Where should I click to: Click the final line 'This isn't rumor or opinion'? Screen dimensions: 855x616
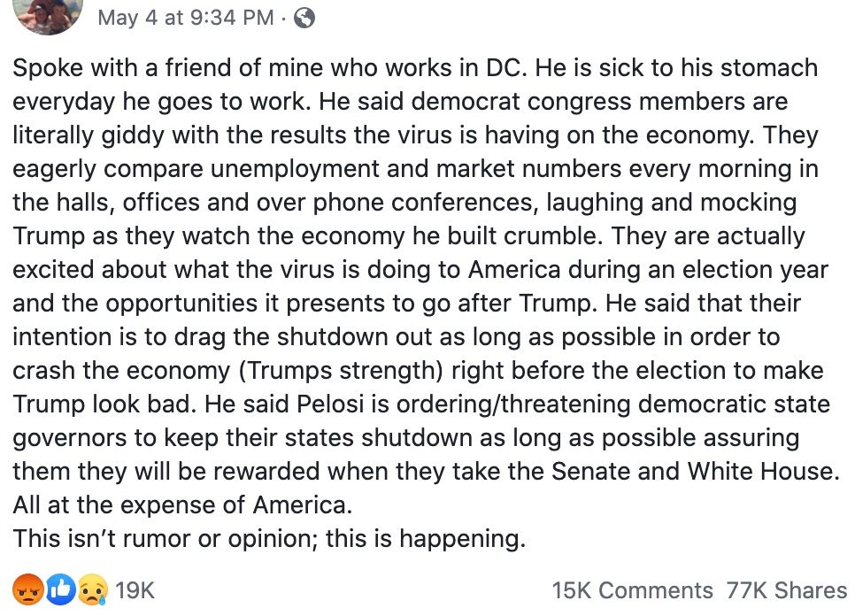coord(269,539)
